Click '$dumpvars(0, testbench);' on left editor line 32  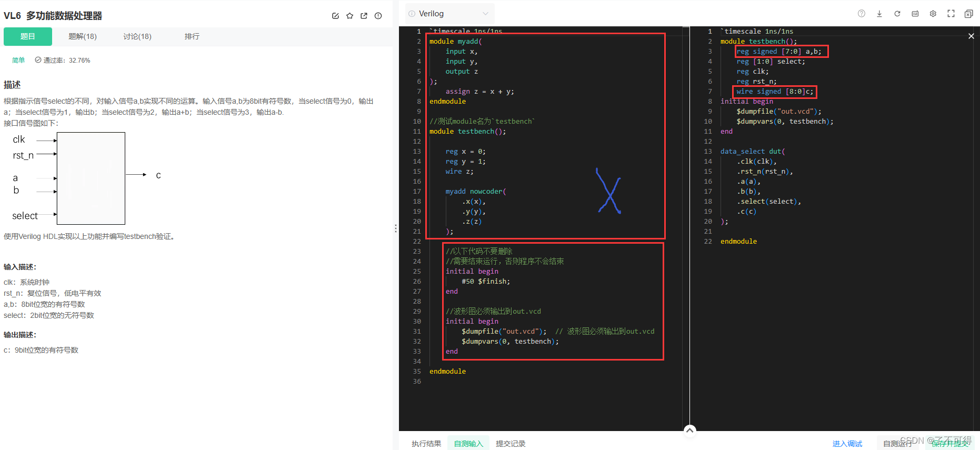pyautogui.click(x=510, y=342)
